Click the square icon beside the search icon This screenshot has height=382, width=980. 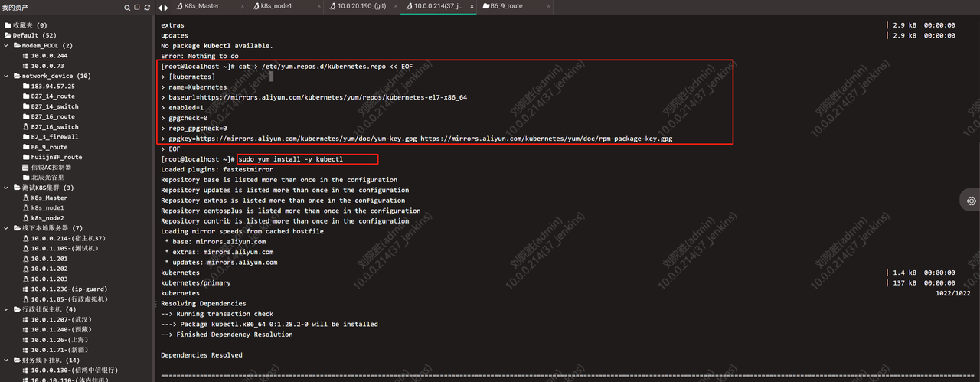[137, 8]
